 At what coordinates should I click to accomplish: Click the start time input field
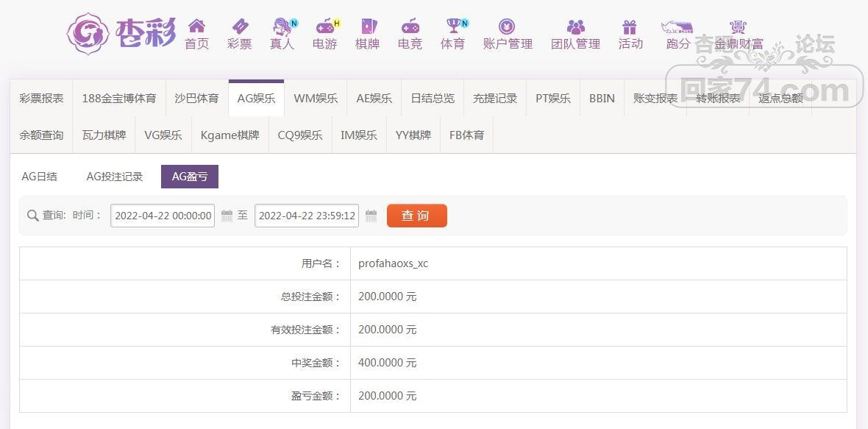tap(163, 216)
